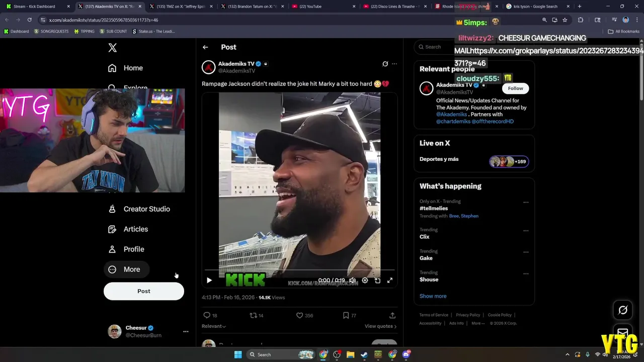Viewport: 644px width, 362px height.
Task: Toggle picture-in-picture on the video
Action: [377, 281]
